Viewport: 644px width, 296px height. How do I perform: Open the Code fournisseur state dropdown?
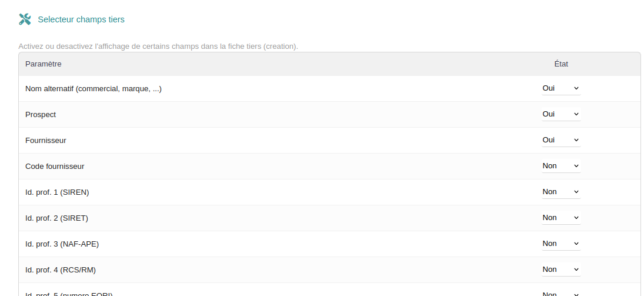pos(560,166)
